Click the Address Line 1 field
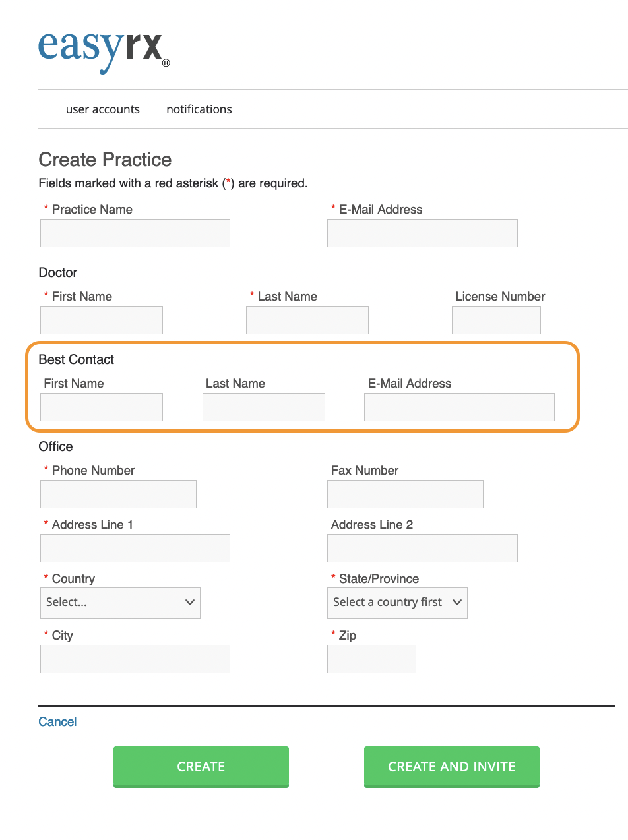The height and width of the screenshot is (840, 628). pyautogui.click(x=135, y=549)
